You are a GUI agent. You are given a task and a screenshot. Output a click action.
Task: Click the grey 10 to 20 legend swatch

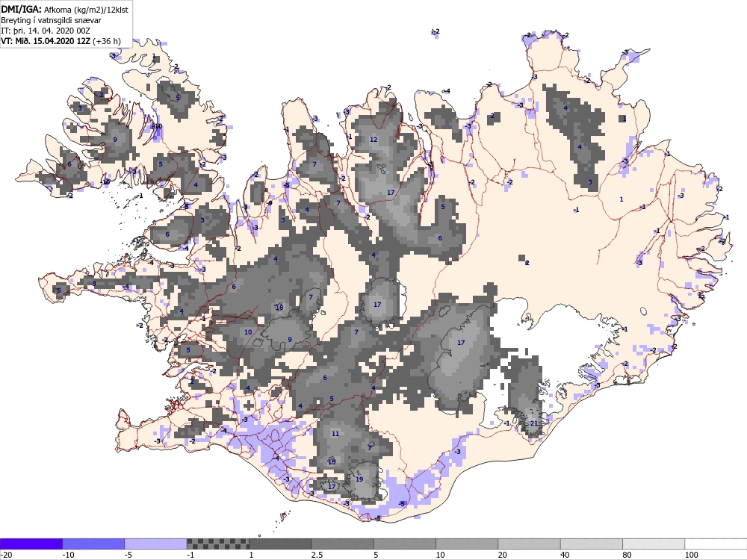point(467,544)
